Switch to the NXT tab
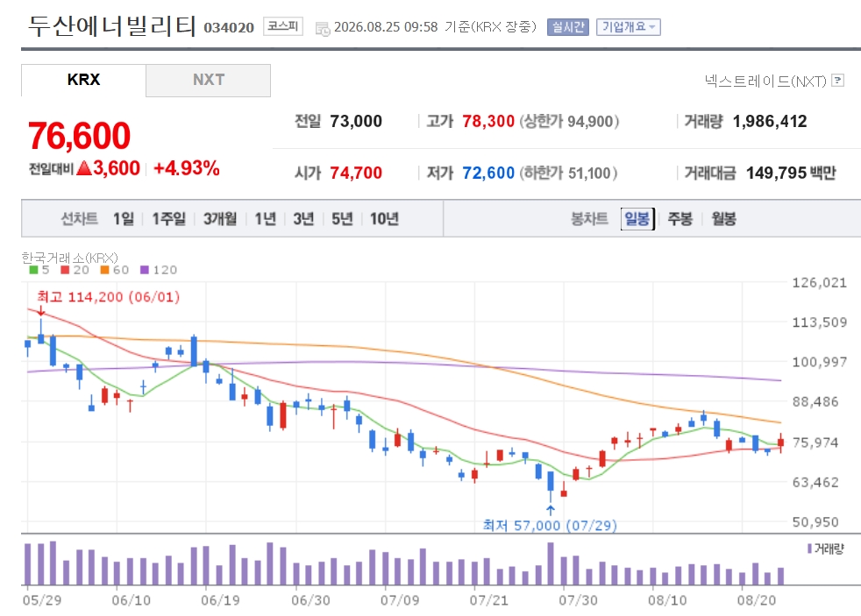This screenshot has height=616, width=861. (208, 80)
